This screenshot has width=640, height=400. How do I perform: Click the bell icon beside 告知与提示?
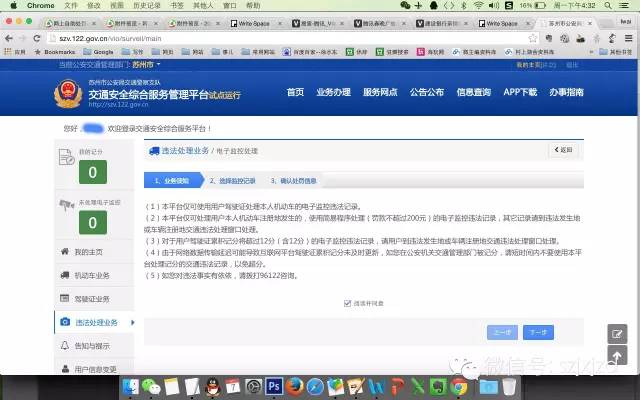tap(65, 345)
